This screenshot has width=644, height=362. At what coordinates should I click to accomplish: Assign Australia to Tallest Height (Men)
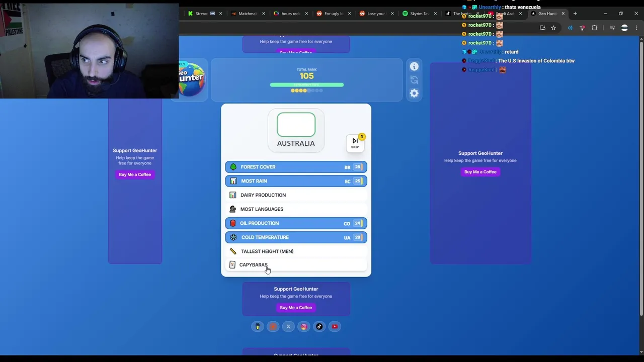coord(296,251)
